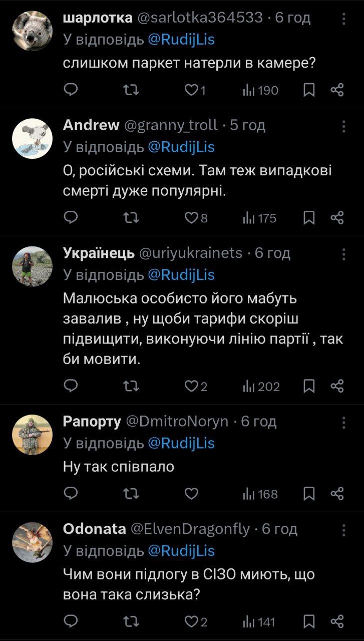Share Odonata's reply about СІЗО
Image resolution: width=364 pixels, height=641 pixels.
click(337, 622)
